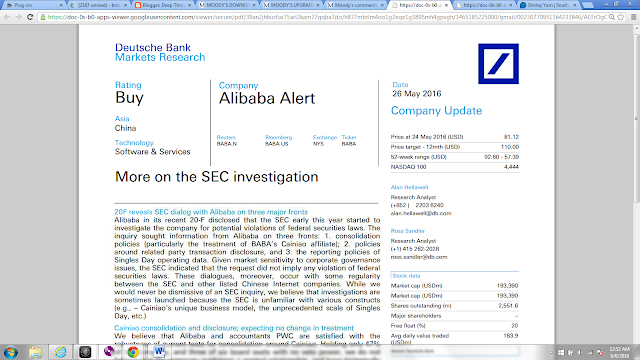Click the "Company Update" heading
The height and width of the screenshot is (360, 640).
coord(436,111)
